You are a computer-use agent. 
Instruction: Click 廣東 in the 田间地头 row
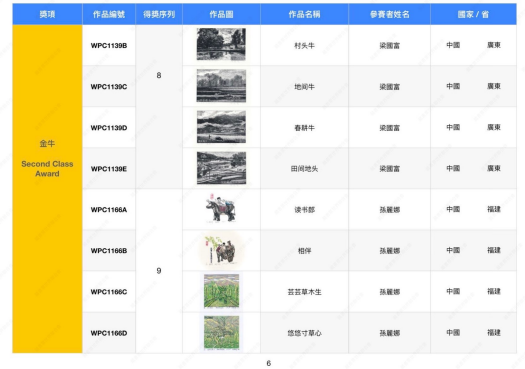click(x=494, y=168)
